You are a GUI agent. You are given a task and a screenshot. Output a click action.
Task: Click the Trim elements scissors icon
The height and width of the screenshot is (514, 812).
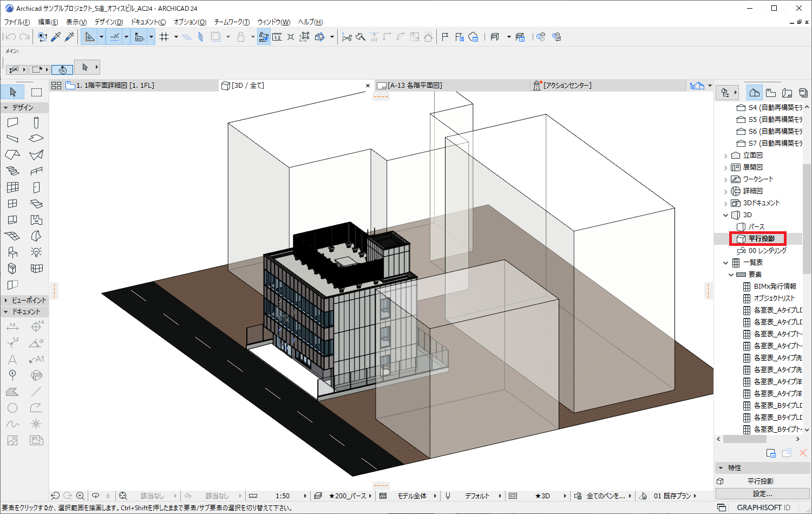pos(346,37)
